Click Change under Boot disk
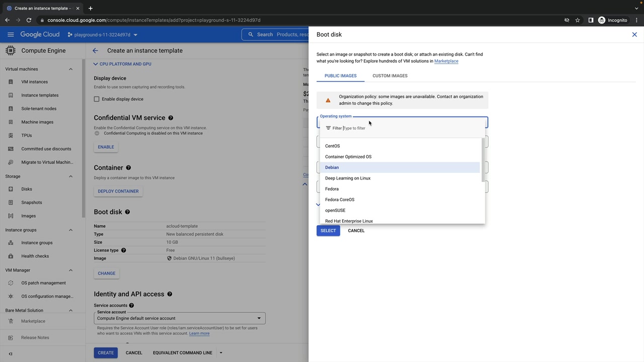This screenshot has width=644, height=362. pyautogui.click(x=107, y=274)
